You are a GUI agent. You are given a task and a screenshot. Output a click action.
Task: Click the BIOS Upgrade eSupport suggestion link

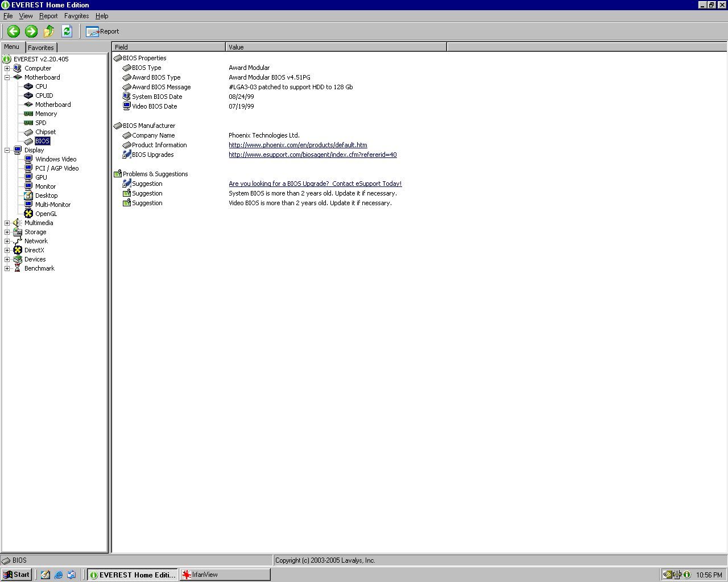click(x=315, y=184)
